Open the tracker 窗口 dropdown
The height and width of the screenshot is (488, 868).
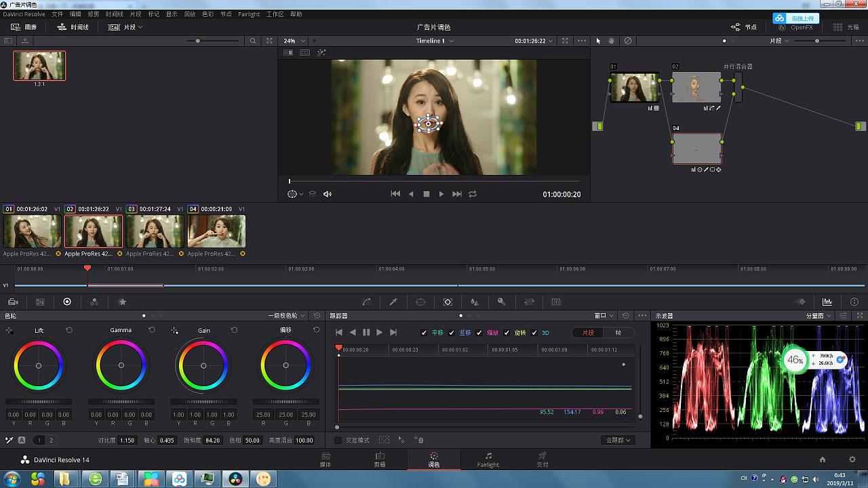click(x=604, y=316)
